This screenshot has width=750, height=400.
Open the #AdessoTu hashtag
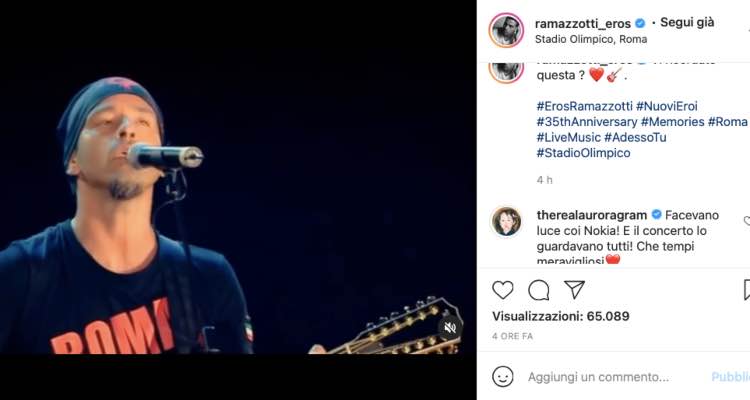[635, 137]
